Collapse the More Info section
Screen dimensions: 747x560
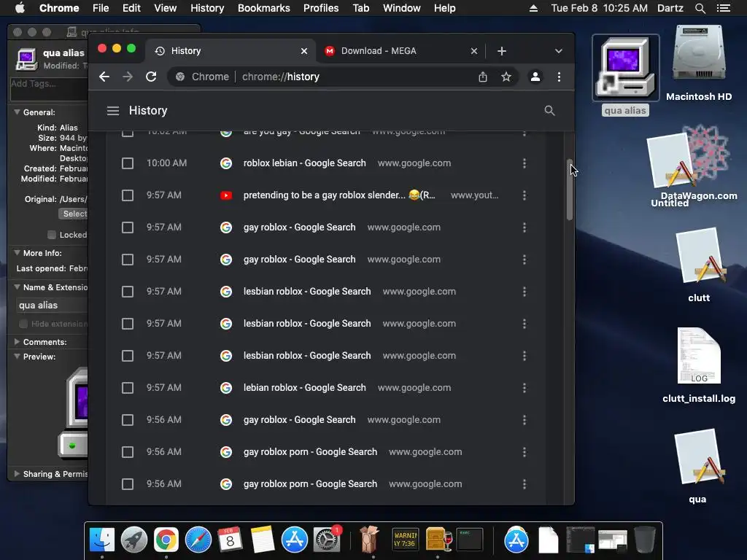pos(17,253)
